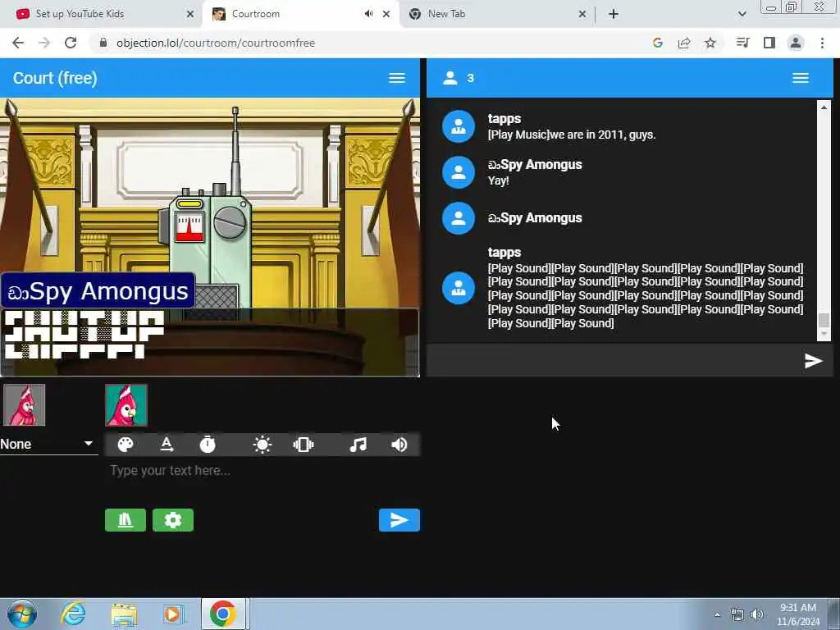Go back to the previous page
840x630 pixels.
click(x=18, y=43)
